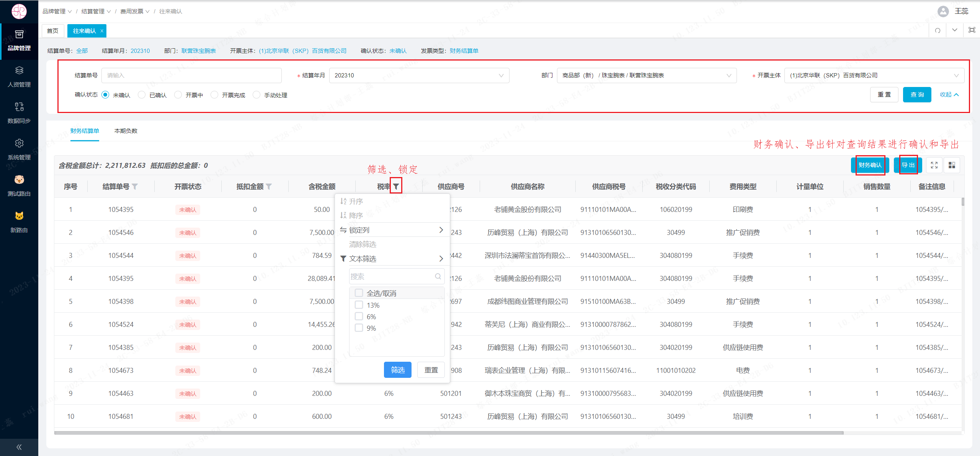Focus the 结算单号 input field
Viewport: 980px width, 456px height.
coord(191,75)
